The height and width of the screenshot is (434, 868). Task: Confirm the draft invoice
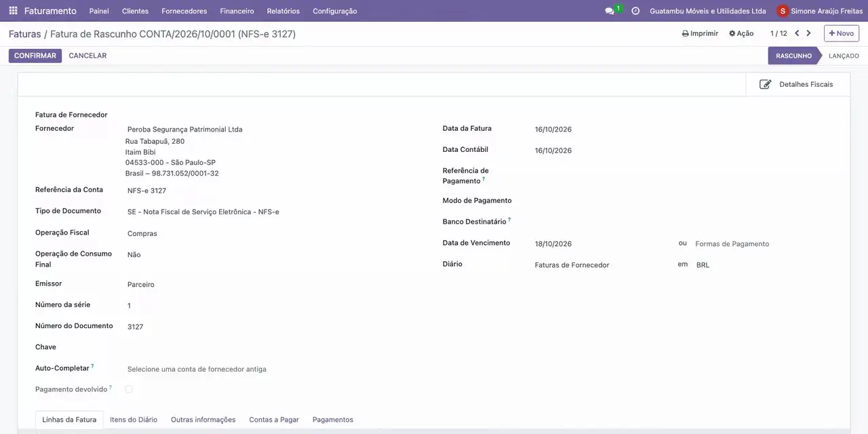35,56
